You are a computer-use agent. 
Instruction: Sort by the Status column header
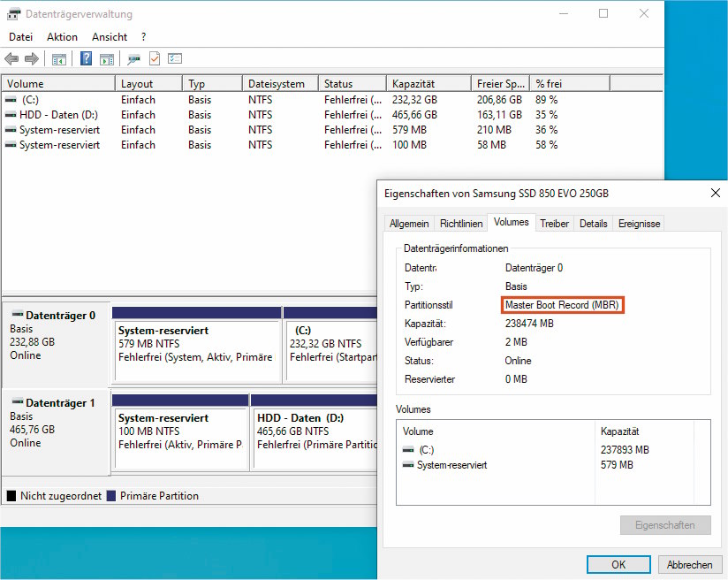pos(353,84)
